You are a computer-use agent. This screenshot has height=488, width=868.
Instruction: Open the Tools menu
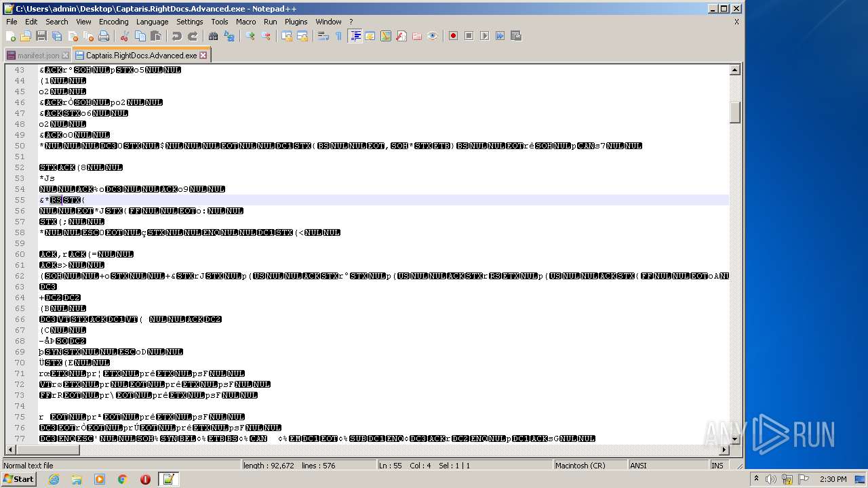point(220,22)
